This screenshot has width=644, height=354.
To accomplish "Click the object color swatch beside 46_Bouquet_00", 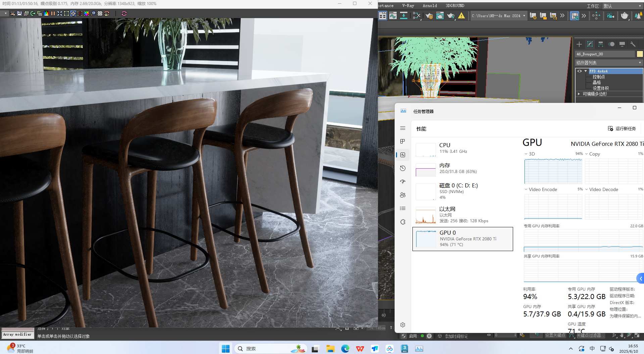I will coord(640,54).
